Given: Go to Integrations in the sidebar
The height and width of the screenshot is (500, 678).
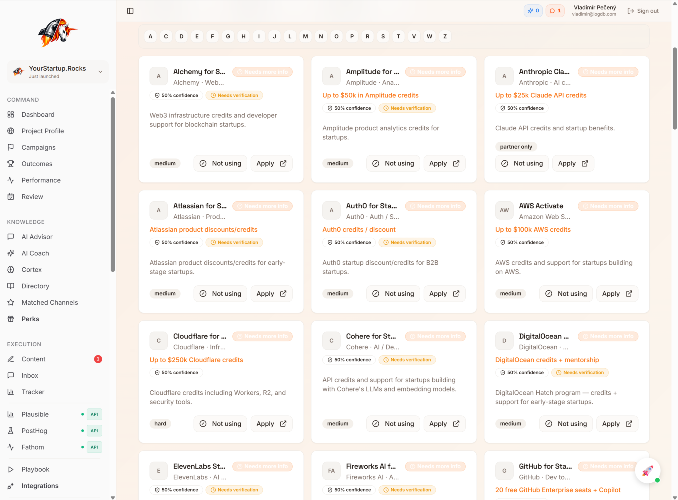Looking at the screenshot, I should (40, 486).
